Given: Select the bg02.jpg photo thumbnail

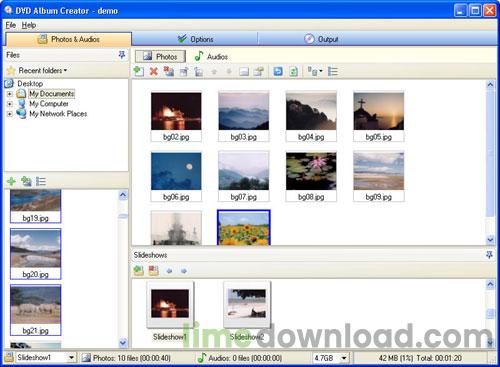Looking at the screenshot, I should [176, 116].
